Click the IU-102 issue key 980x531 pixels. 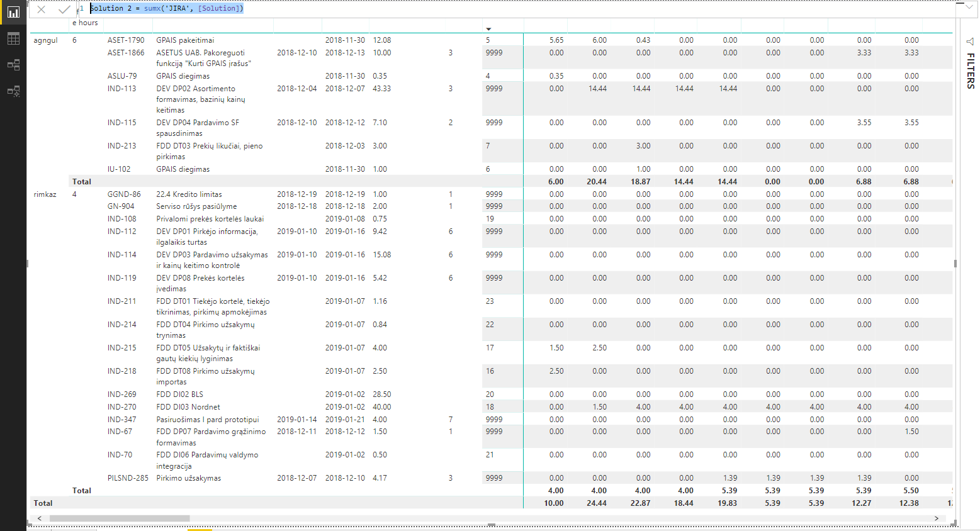click(118, 169)
